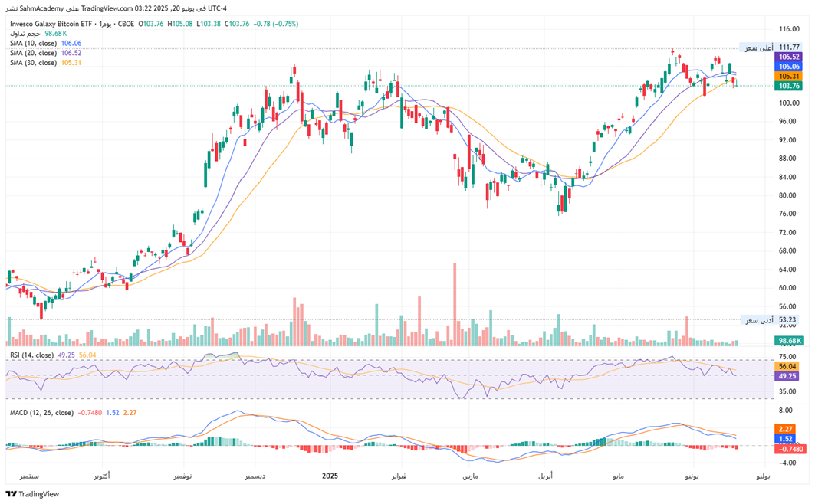Click the TradingView.com text in the header
This screenshot has height=504, width=815.
pos(107,9)
